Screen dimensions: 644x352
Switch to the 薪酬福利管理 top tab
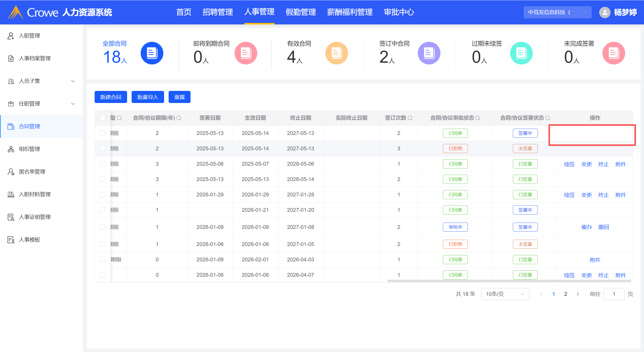coord(350,12)
